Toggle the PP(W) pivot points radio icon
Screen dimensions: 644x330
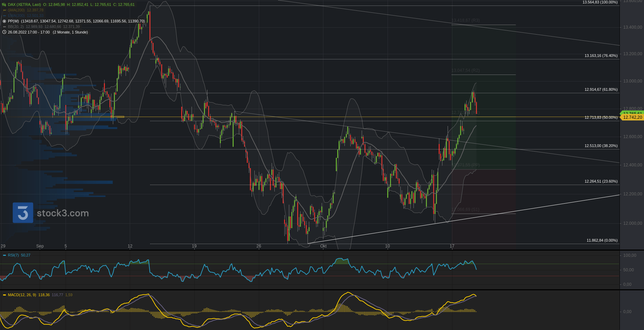(4, 21)
